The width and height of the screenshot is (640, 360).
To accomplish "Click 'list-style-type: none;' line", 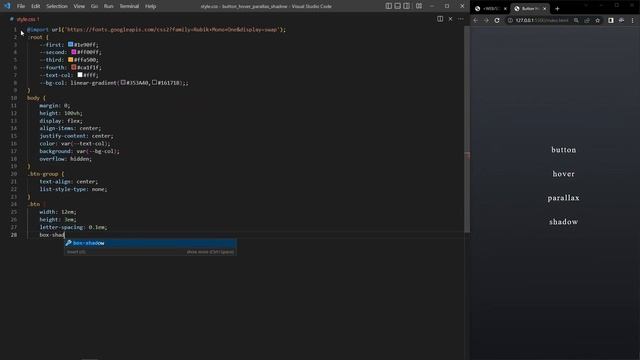I will click(73, 189).
